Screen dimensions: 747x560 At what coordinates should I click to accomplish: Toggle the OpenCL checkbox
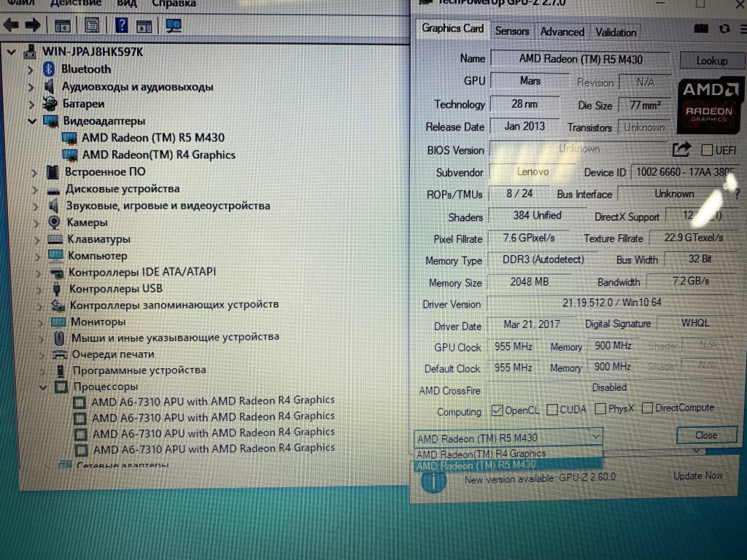click(497, 410)
